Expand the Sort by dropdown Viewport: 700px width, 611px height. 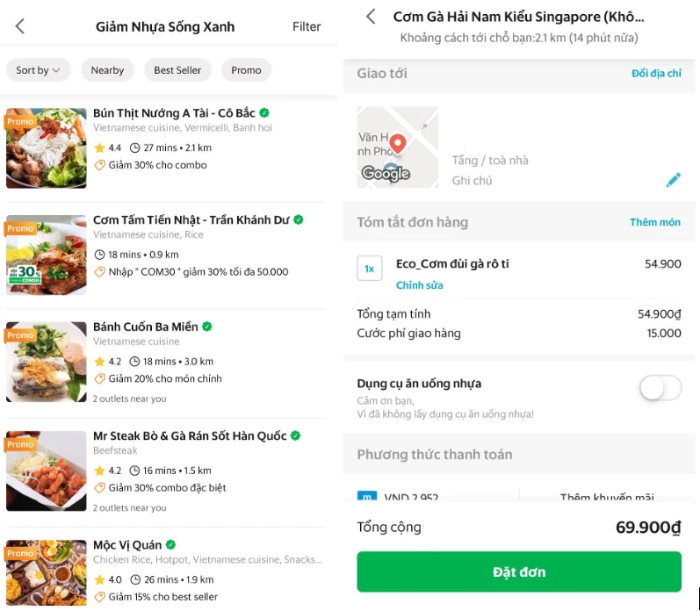(38, 70)
